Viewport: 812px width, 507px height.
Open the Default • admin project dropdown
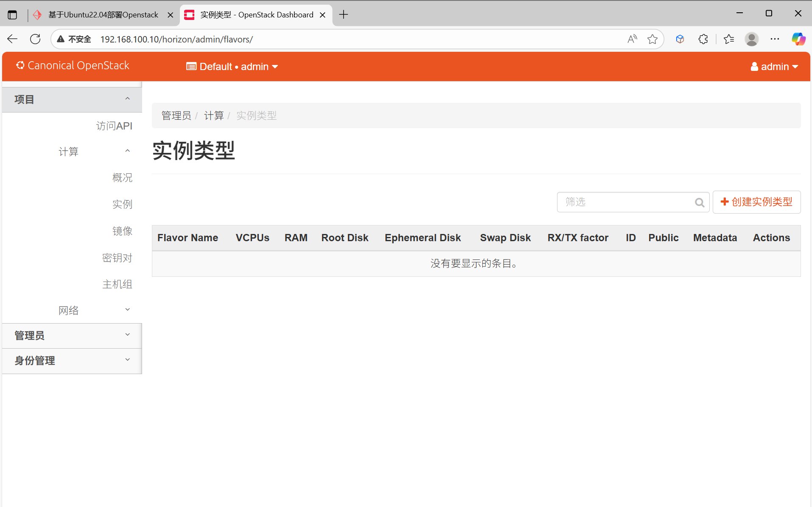(232, 67)
